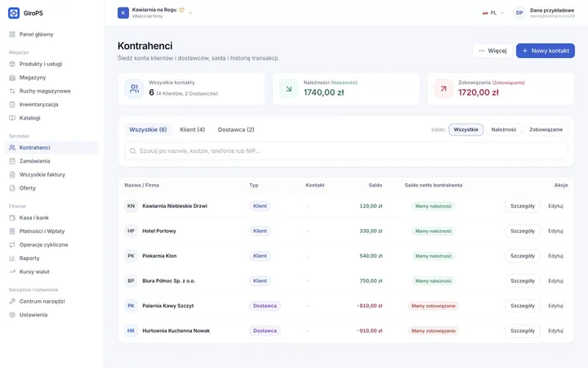This screenshot has height=368, width=588.
Task: Click the Magazyny warehouse icon
Action: pyautogui.click(x=12, y=78)
